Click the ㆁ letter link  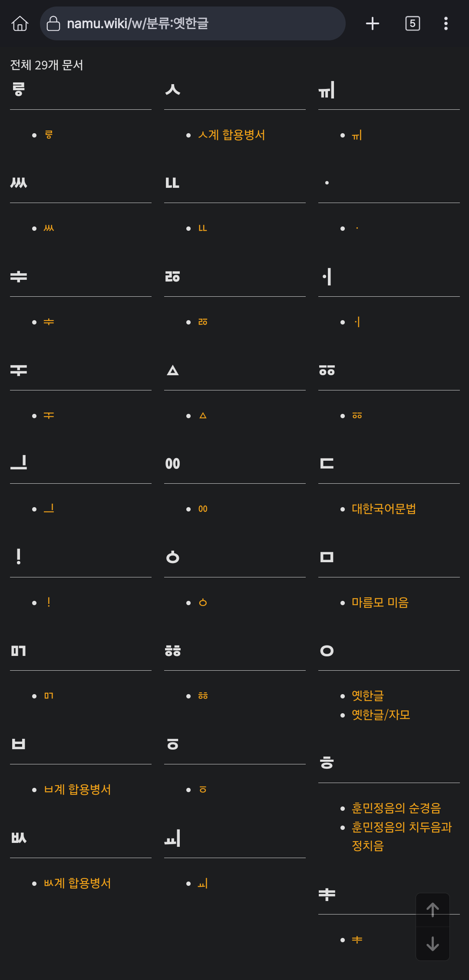203,603
